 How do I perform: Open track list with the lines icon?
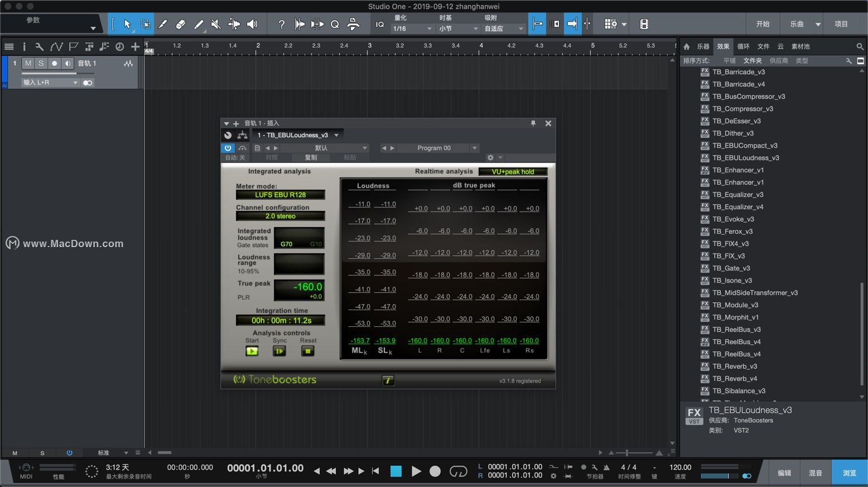pyautogui.click(x=9, y=47)
